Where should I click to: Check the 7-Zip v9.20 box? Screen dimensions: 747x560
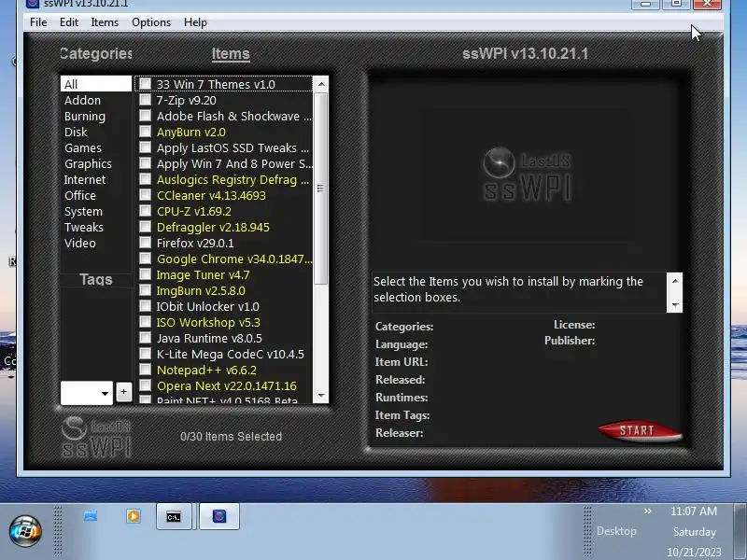click(146, 100)
